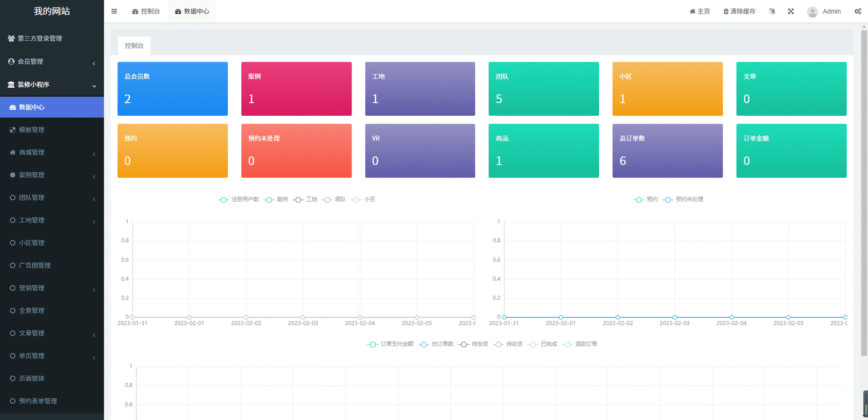Viewport: 868px width, 420px height.
Task: Hide the 总订单数 chart legend series
Action: [x=436, y=344]
